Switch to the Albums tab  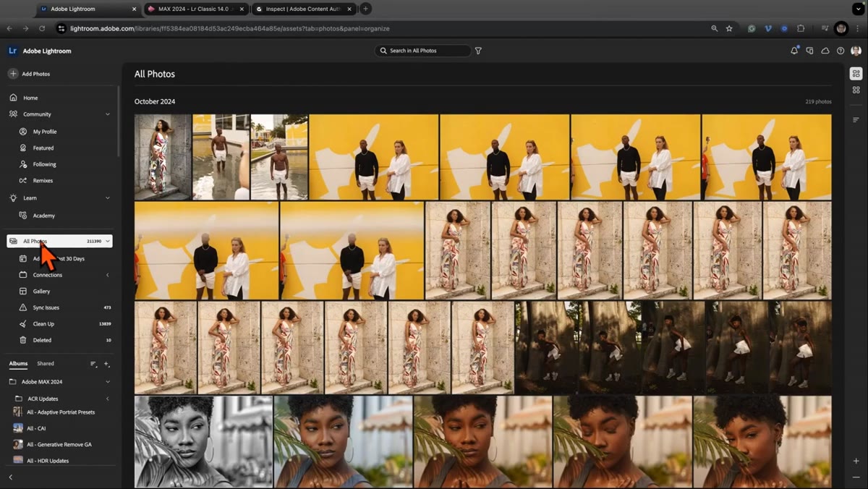pos(18,364)
